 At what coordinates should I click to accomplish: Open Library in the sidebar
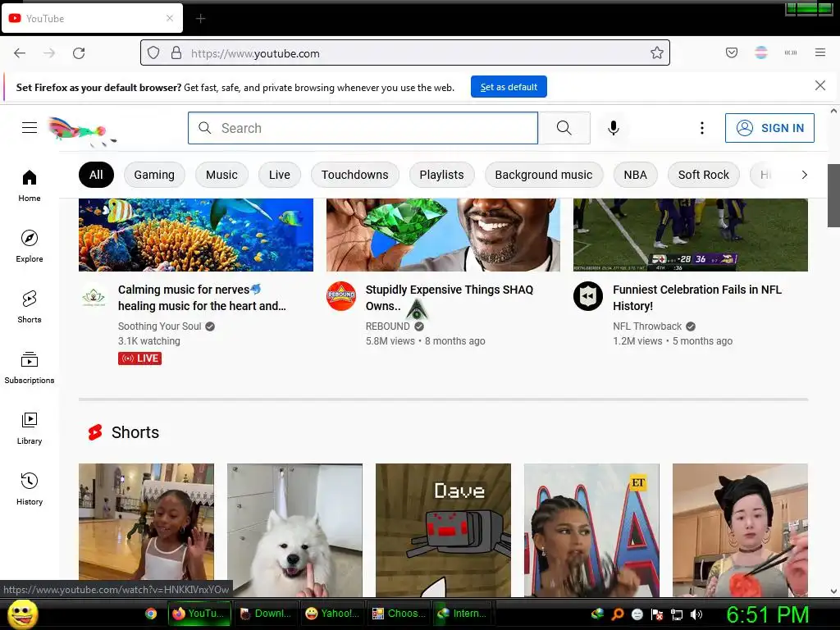pyautogui.click(x=30, y=428)
